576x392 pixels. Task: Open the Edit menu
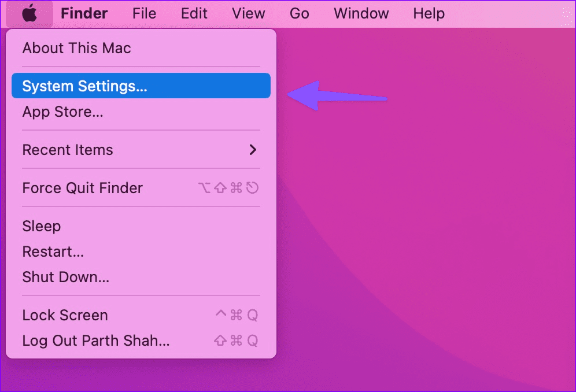pyautogui.click(x=194, y=14)
